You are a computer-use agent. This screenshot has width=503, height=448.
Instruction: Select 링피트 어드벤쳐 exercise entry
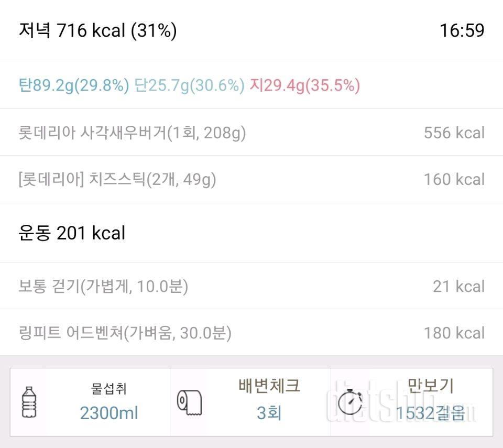[251, 333]
